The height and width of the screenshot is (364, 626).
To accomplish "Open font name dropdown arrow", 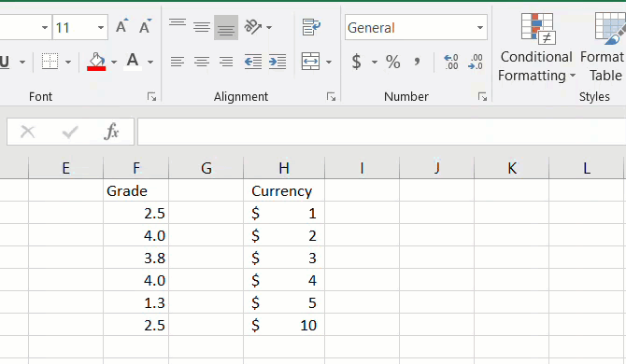I will pos(45,27).
